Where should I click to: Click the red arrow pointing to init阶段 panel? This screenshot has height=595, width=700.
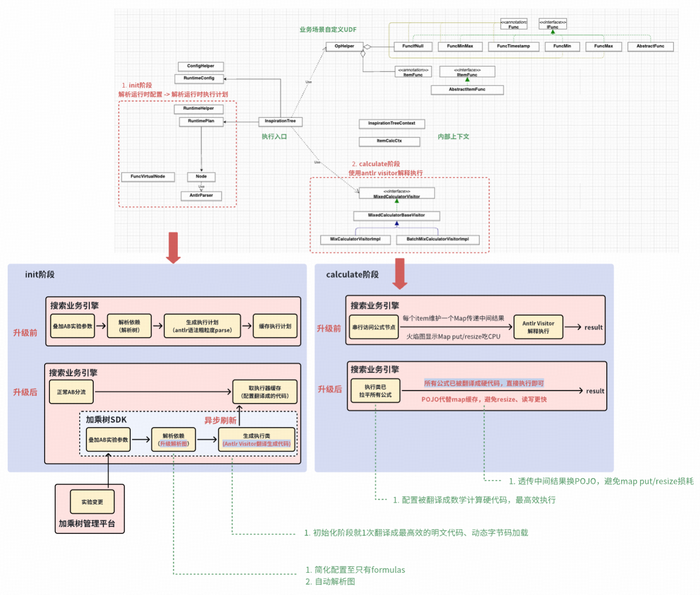tap(173, 247)
